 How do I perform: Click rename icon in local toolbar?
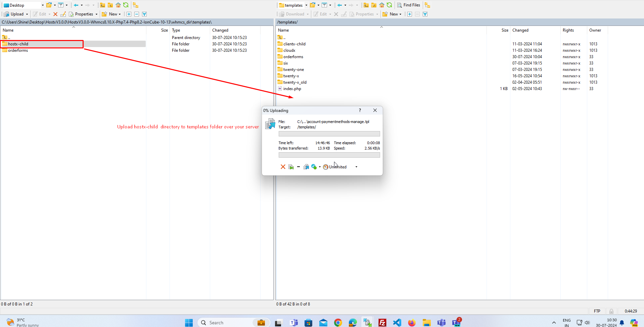(63, 14)
